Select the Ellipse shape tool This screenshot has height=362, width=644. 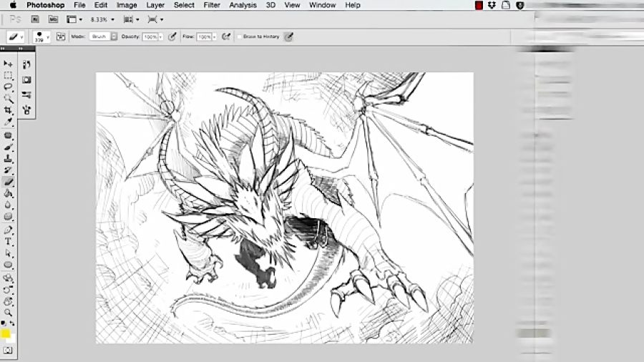click(x=8, y=265)
